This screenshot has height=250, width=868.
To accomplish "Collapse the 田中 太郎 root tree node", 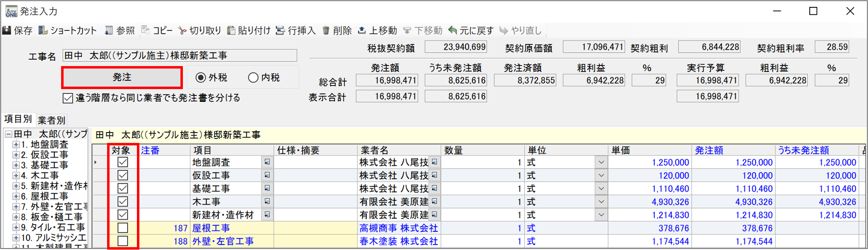I will tap(8, 134).
